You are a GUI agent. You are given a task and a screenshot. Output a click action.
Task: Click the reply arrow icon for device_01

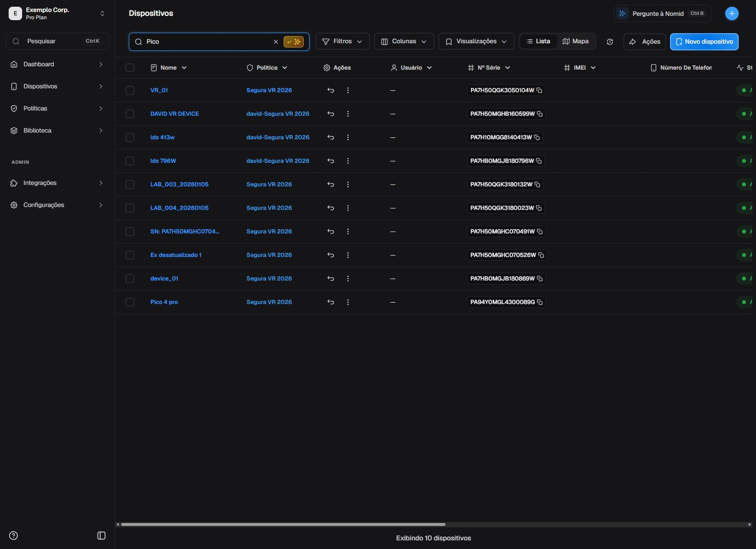tap(331, 279)
